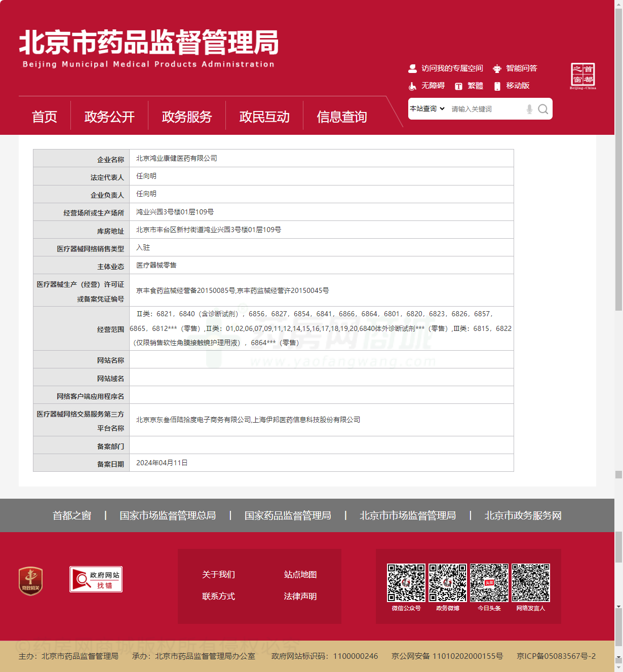Open the 政务公开 navigation menu
This screenshot has width=623, height=672.
109,117
